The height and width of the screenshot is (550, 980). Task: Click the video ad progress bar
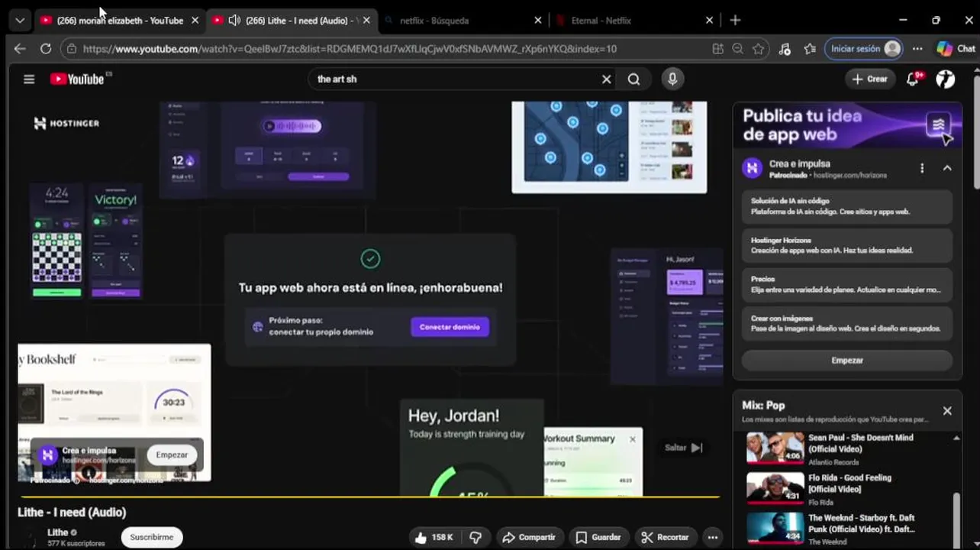click(x=369, y=497)
